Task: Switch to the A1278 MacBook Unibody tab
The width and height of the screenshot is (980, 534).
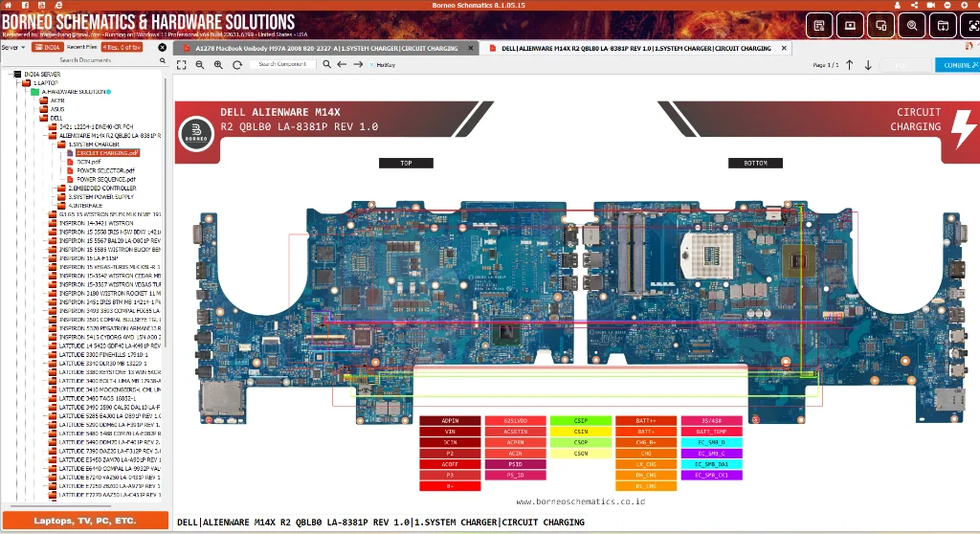Action: (x=326, y=48)
